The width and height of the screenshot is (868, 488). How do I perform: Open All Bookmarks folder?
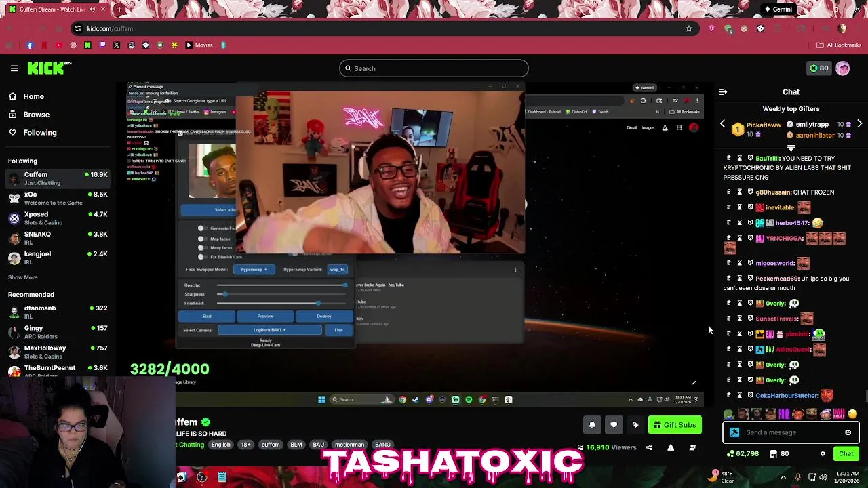pos(839,45)
